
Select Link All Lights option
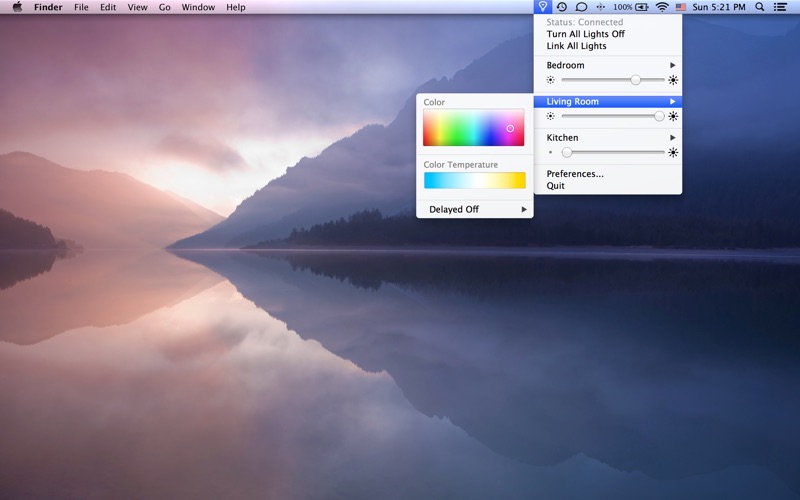(576, 46)
